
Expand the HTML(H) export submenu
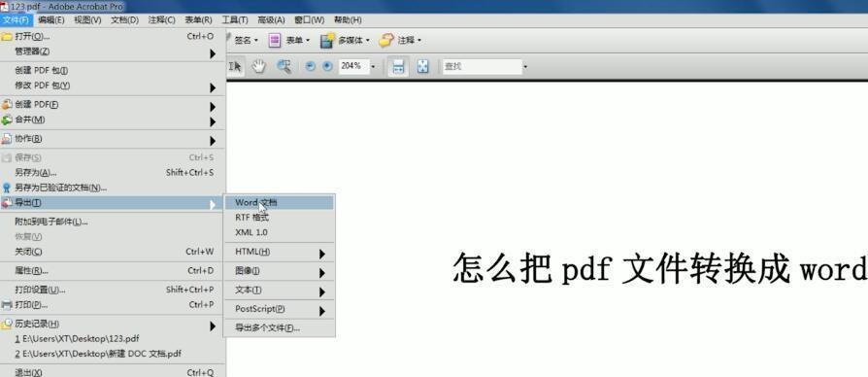pos(279,252)
